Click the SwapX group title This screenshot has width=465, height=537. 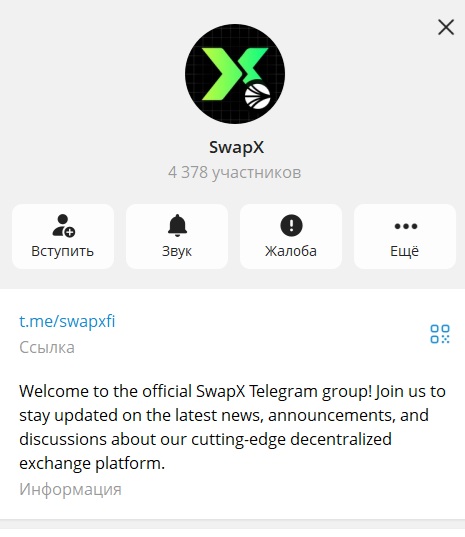(236, 148)
